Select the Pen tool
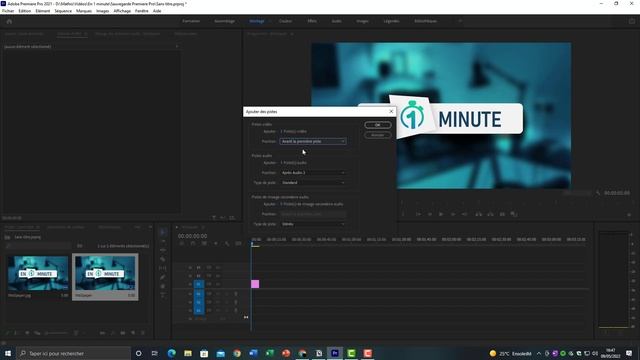 pyautogui.click(x=163, y=277)
